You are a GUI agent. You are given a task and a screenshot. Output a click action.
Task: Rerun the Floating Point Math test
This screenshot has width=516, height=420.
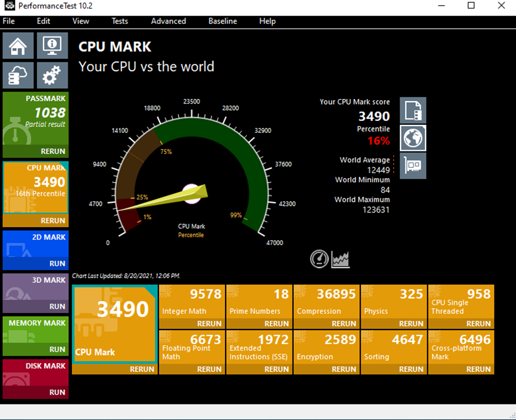pyautogui.click(x=192, y=369)
